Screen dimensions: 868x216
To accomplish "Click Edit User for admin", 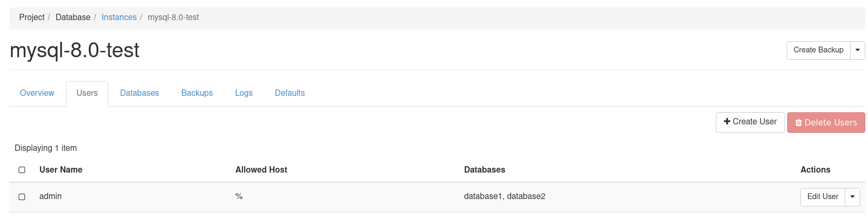I will point(823,197).
